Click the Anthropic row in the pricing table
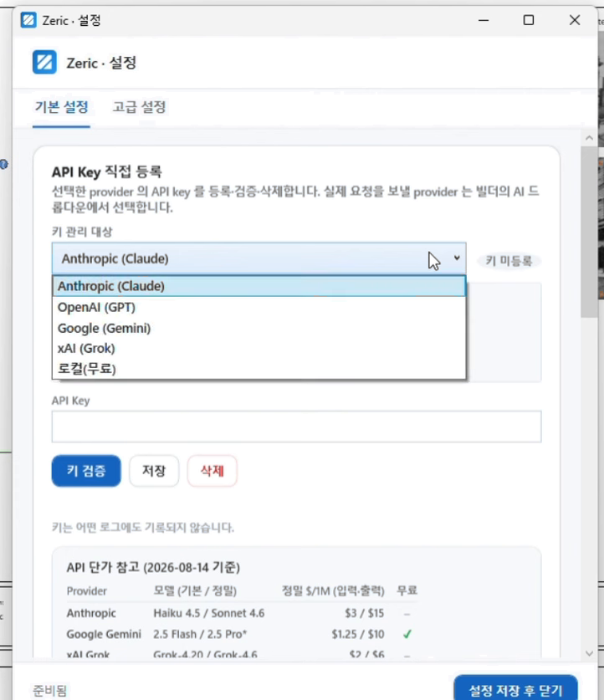The image size is (604, 700). pos(243,613)
